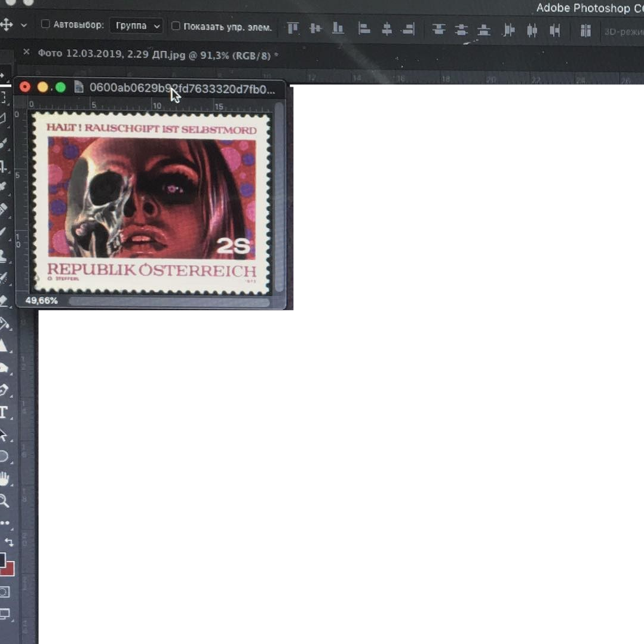Distribute right edges of layers
Screen dimensions: 644x644
coord(555,30)
